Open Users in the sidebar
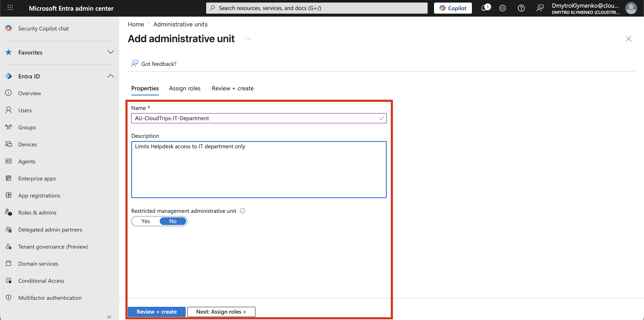This screenshot has width=644, height=320. [x=25, y=110]
